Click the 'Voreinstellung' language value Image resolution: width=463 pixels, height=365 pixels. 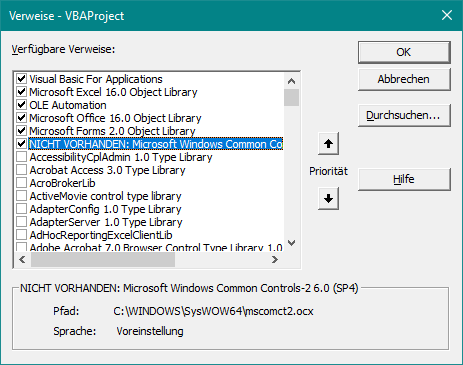coord(150,331)
